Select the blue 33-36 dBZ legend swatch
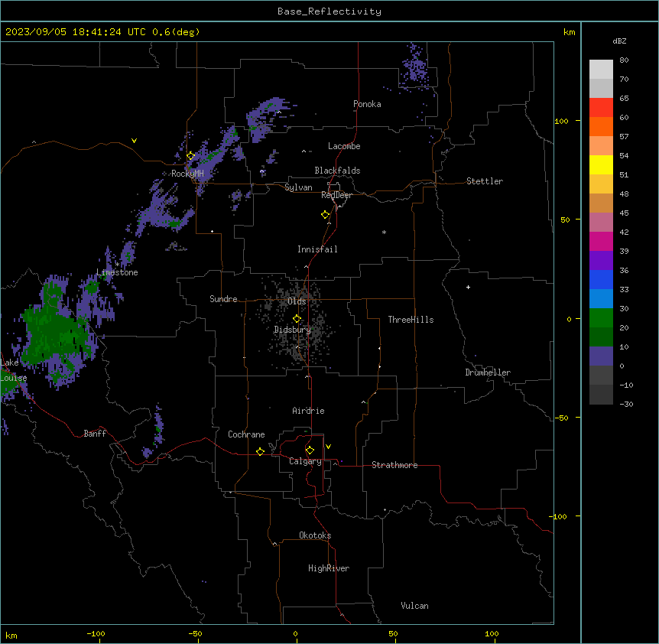 (x=601, y=279)
